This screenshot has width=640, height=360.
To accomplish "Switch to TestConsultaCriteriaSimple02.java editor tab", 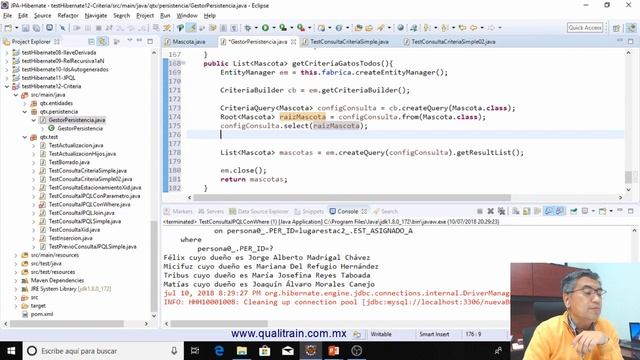I will click(x=453, y=42).
